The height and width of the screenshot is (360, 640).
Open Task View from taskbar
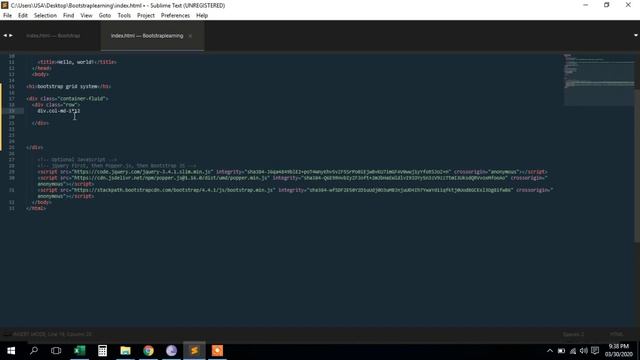point(56,351)
